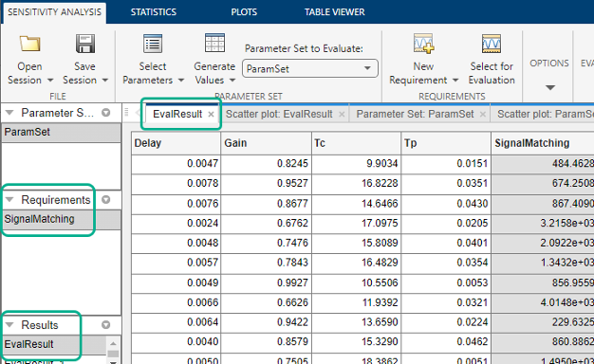594x364 pixels.
Task: Collapse the Parameter Sets panel triangle
Action: coord(9,113)
